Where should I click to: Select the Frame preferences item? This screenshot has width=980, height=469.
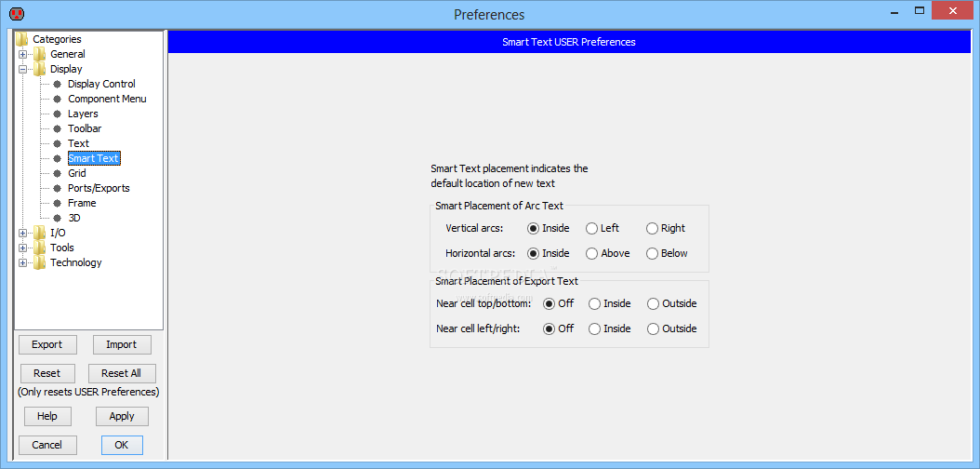pyautogui.click(x=82, y=203)
